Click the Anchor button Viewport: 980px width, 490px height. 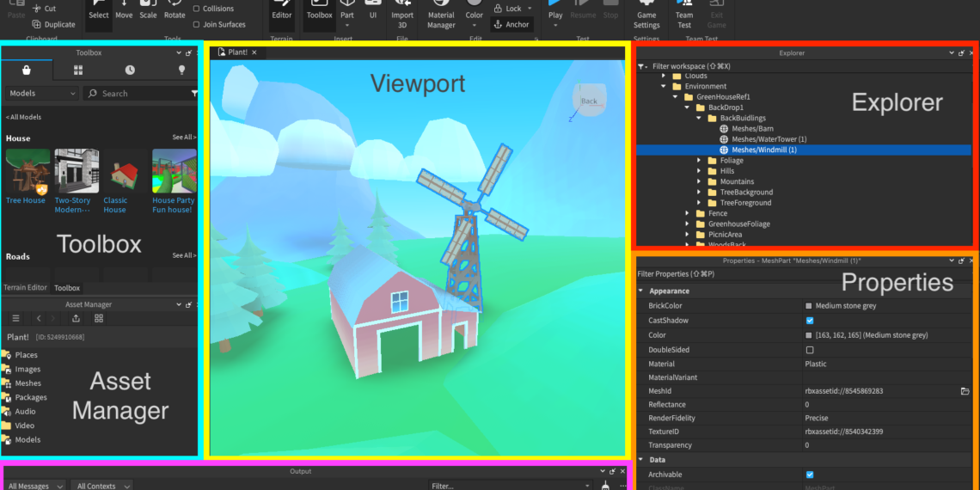point(511,24)
